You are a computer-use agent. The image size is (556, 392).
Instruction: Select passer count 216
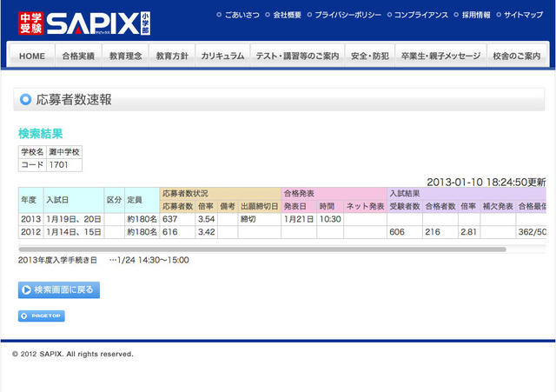[440, 232]
